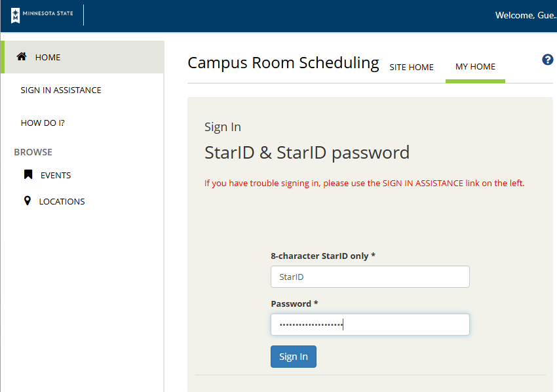Click the house icon beside HOME
This screenshot has width=557, height=392.
coord(22,57)
